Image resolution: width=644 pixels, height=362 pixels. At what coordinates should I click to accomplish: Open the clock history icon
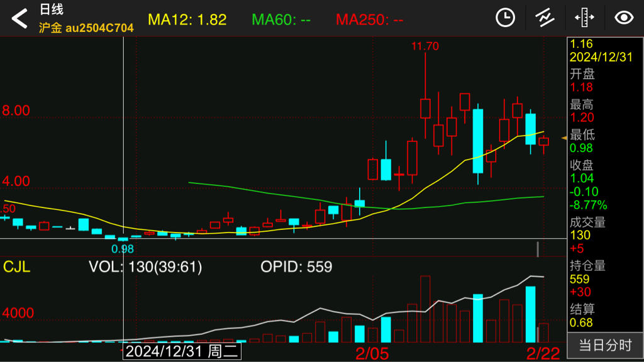(x=505, y=18)
